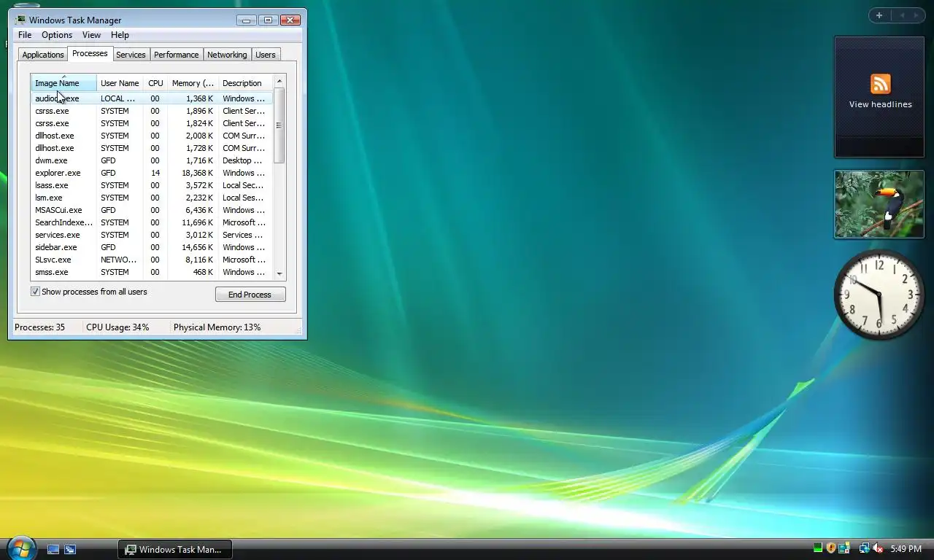934x560 pixels.
Task: Click CPU Usage: 34% in status bar
Action: (117, 327)
